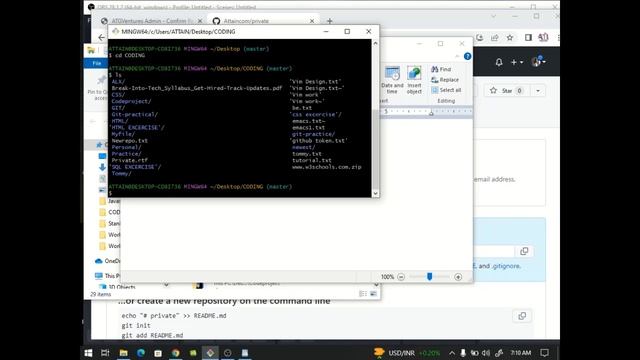Image resolution: width=640 pixels, height=360 pixels.
Task: Open the Windows notification center
Action: click(544, 353)
